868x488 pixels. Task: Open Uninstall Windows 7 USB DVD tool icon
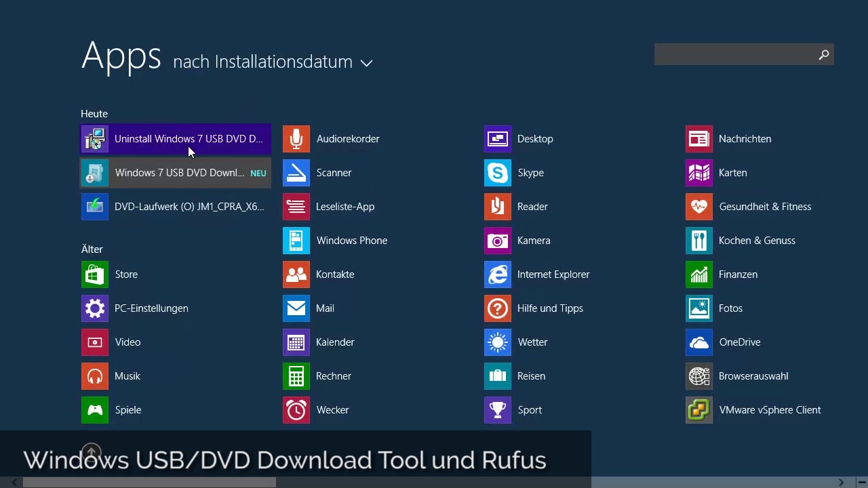pos(95,139)
